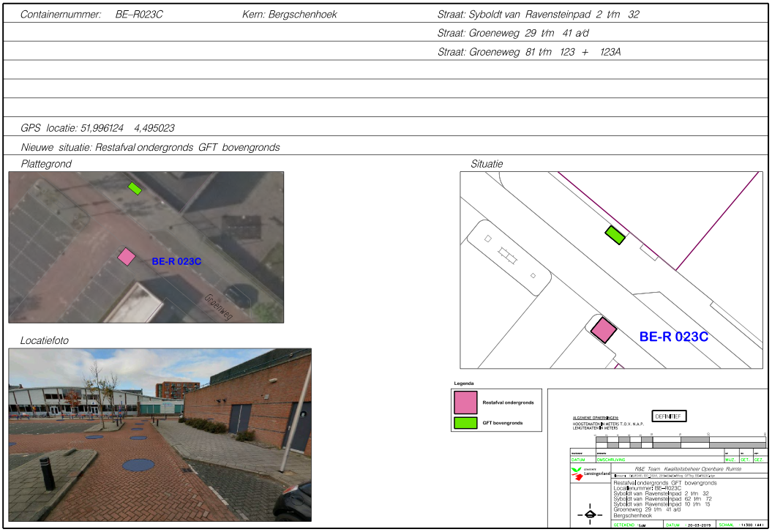
Task: Pick the green GFT bovengronds legend swatch
Action: [465, 423]
